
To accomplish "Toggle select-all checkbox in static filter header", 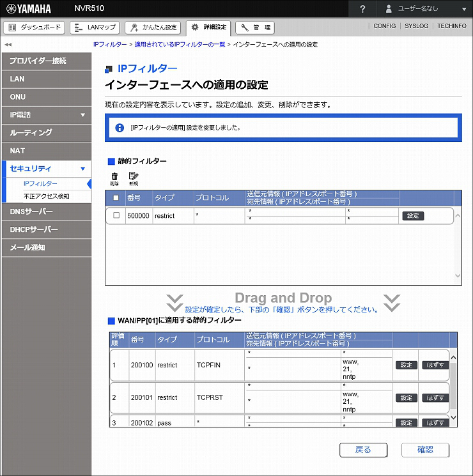I will [116, 197].
